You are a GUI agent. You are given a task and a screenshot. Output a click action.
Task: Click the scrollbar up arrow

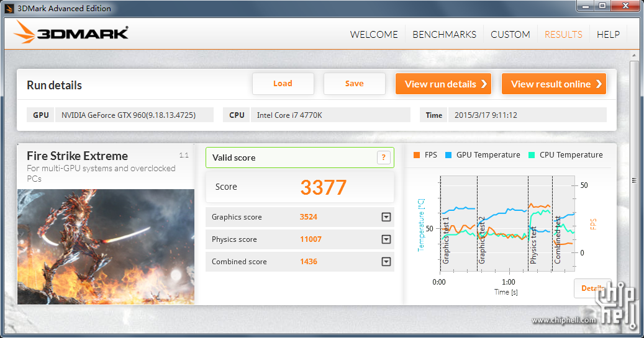(634, 55)
